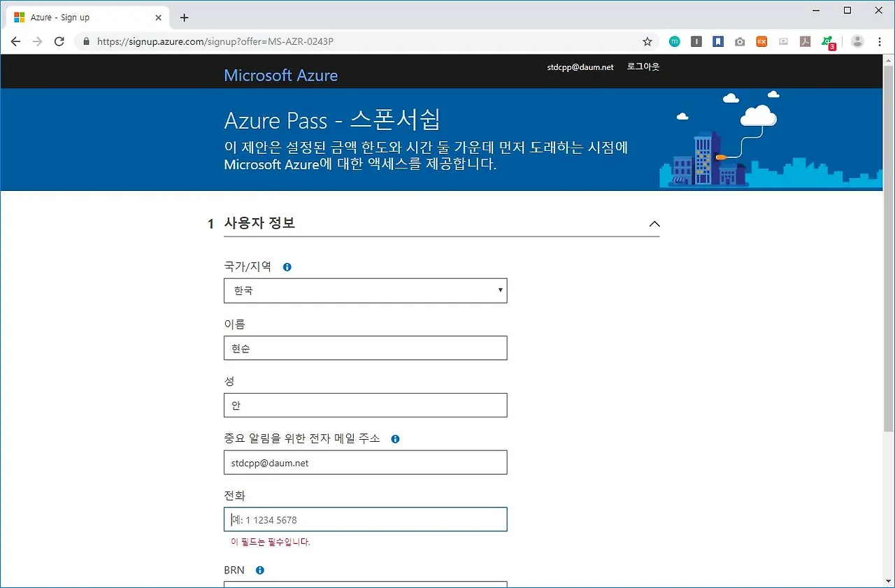Click the camera screenshot extension icon
Image resolution: width=895 pixels, height=588 pixels.
740,41
